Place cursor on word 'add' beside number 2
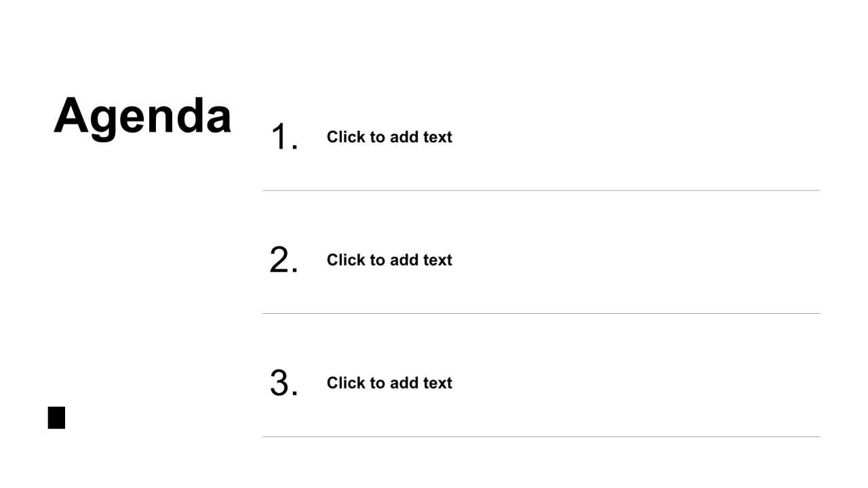Viewport: 868px width, 488px height. click(406, 260)
